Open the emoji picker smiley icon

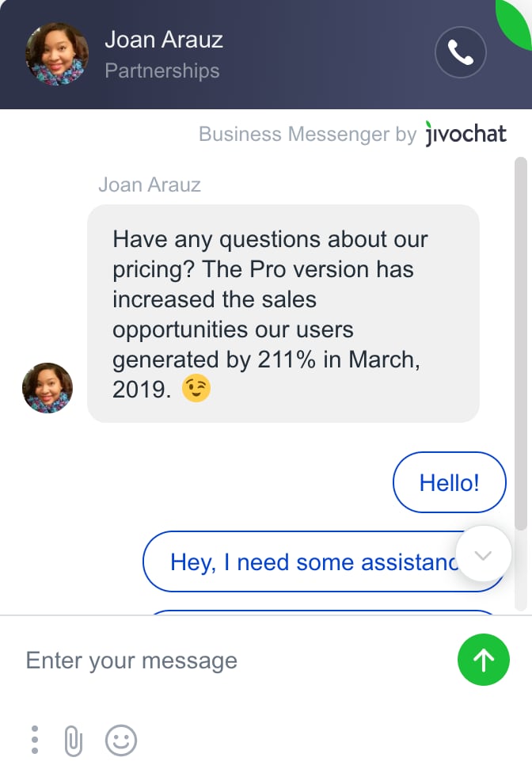(120, 739)
